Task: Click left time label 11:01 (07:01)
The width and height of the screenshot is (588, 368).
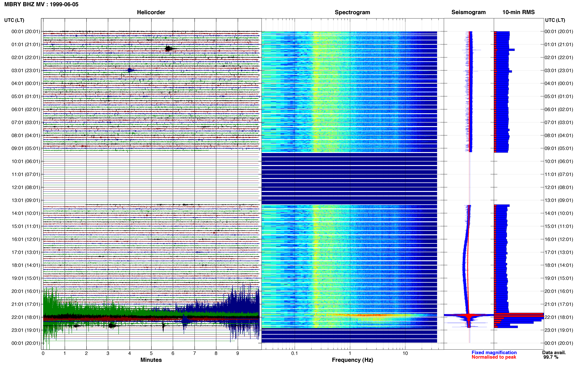Action: pyautogui.click(x=26, y=174)
